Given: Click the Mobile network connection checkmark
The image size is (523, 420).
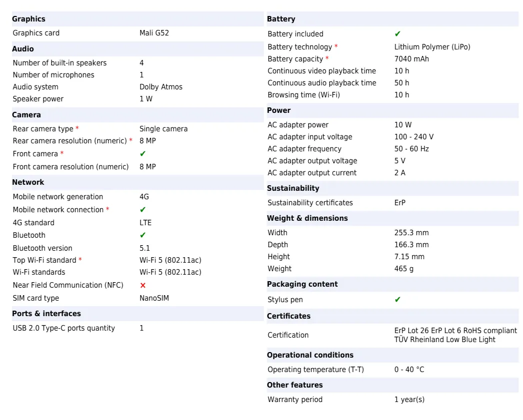Looking at the screenshot, I should click(x=143, y=210).
